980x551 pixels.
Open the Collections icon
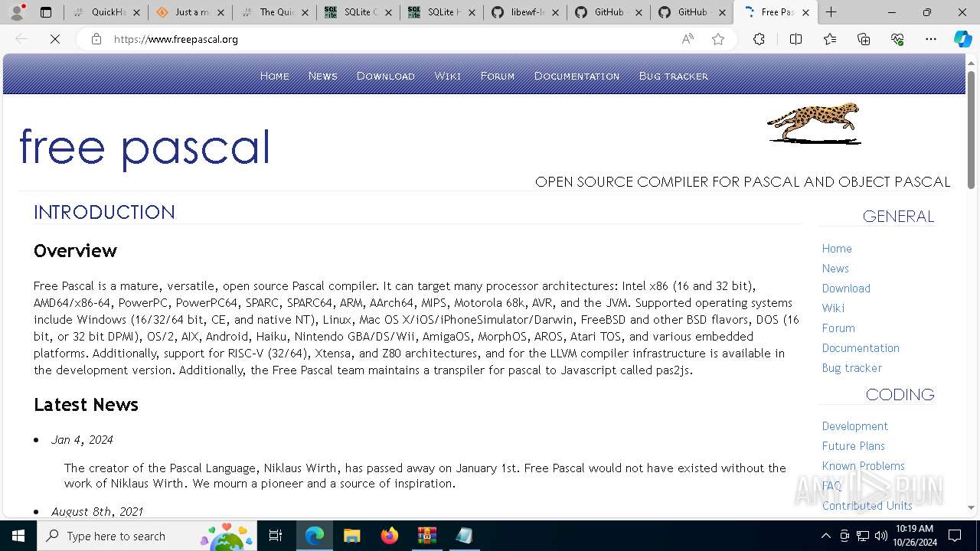pyautogui.click(x=864, y=39)
